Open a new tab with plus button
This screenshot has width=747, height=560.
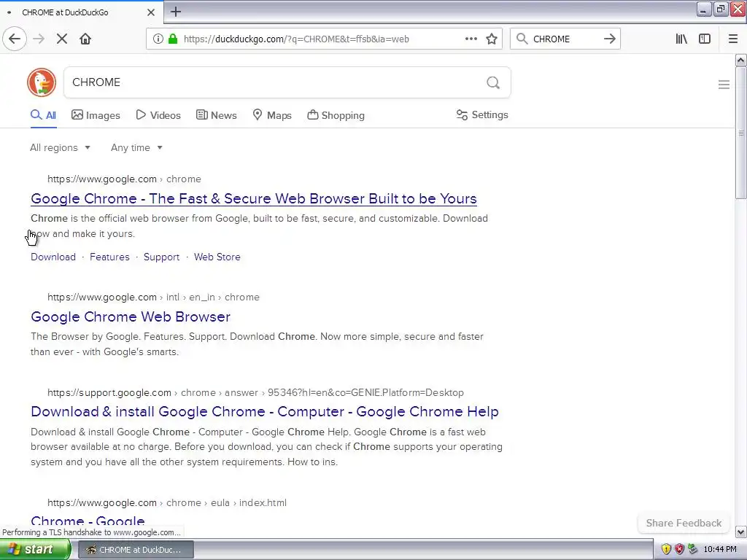176,12
